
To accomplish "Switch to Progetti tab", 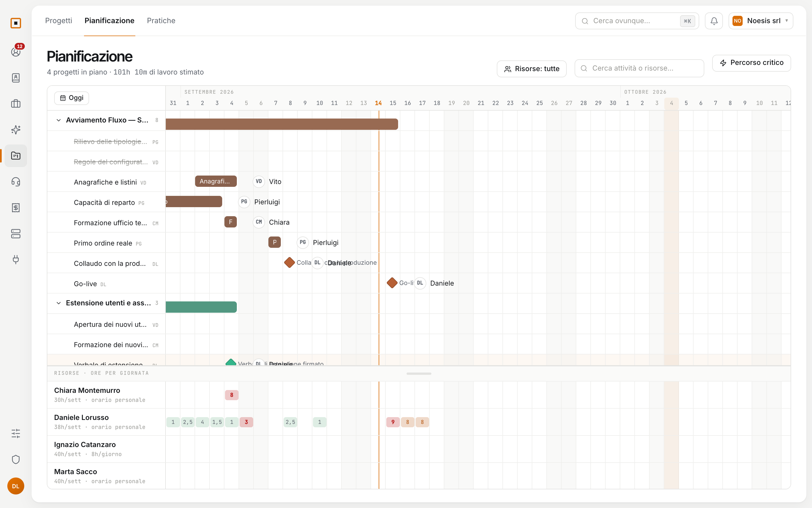I will [58, 21].
